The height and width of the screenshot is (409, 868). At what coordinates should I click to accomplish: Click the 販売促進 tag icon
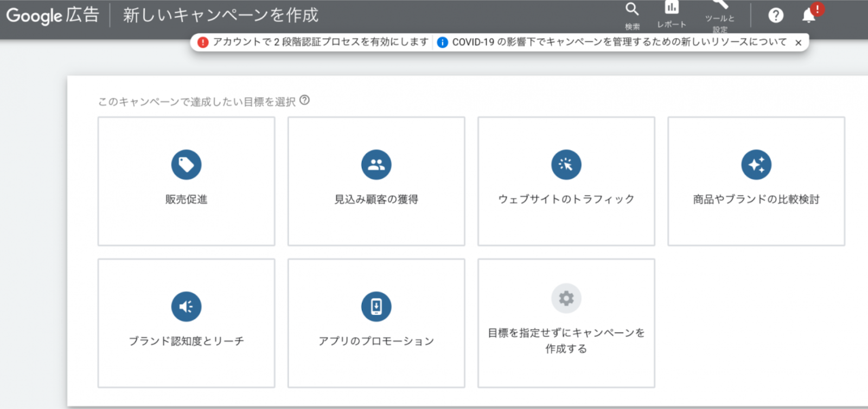[x=186, y=165]
